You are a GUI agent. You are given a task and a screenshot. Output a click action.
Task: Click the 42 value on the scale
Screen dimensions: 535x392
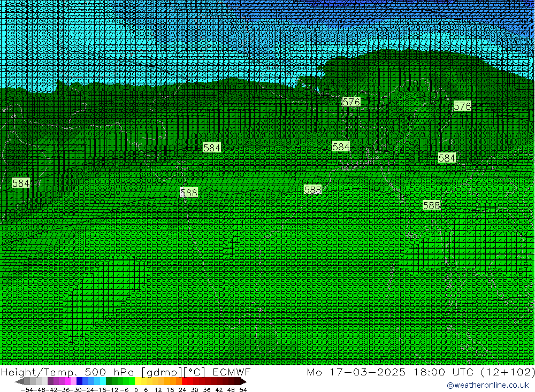point(219,390)
